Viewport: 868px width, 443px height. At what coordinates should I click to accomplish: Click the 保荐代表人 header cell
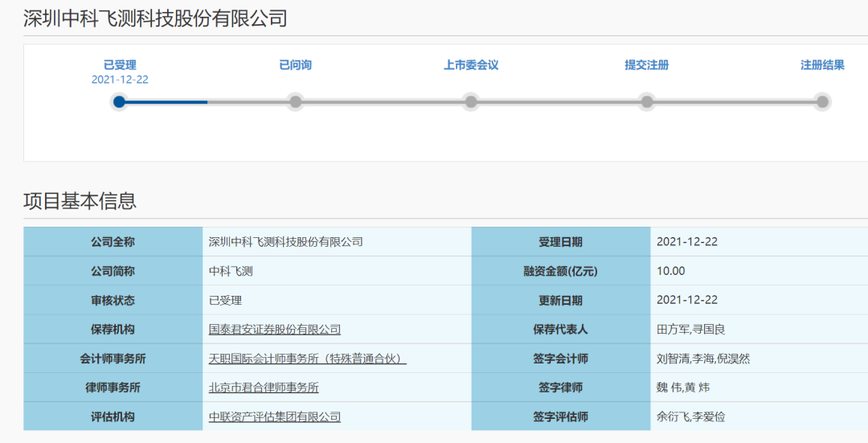[561, 330]
